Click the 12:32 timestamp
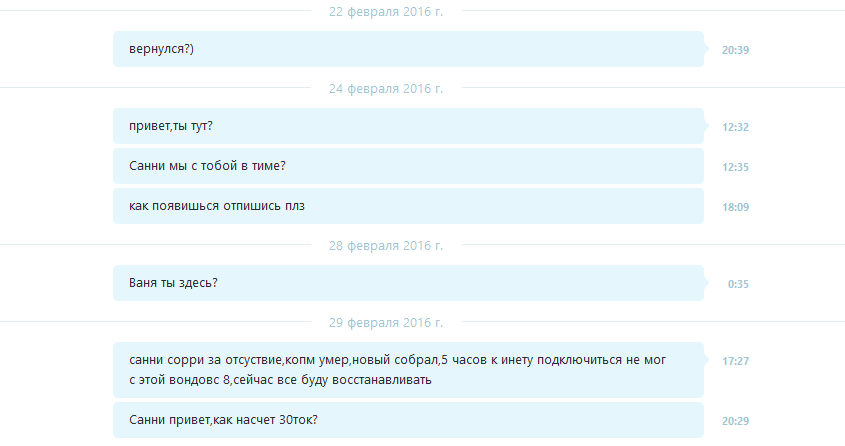Viewport: 845px width, 446px height. [735, 127]
